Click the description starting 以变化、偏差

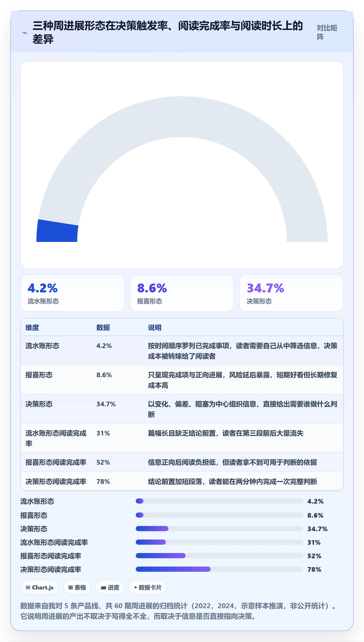(x=243, y=409)
